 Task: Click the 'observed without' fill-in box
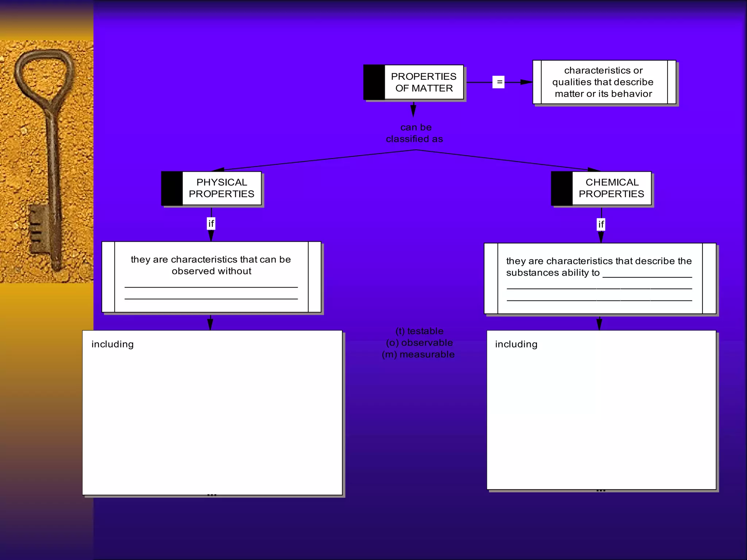point(211,277)
